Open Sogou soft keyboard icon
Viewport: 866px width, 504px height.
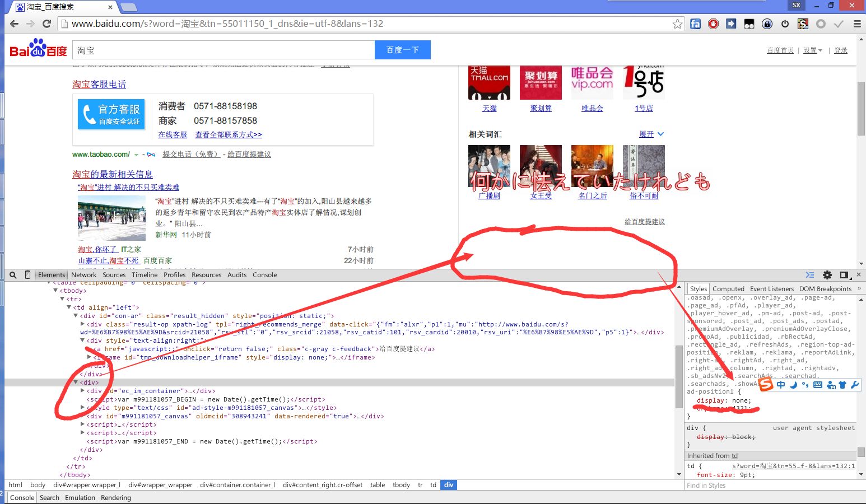818,385
